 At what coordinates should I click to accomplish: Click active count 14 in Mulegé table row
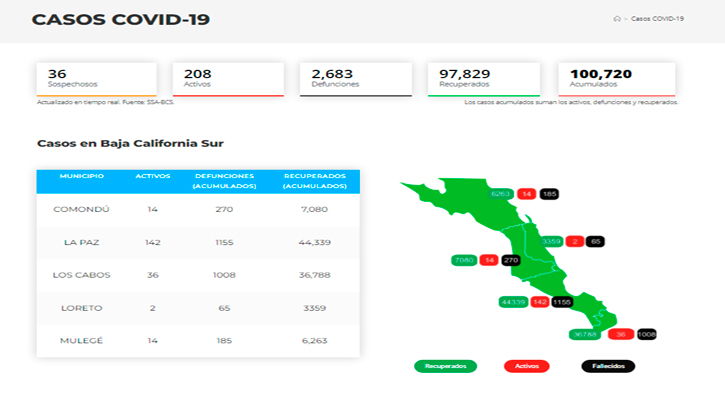coord(153,341)
